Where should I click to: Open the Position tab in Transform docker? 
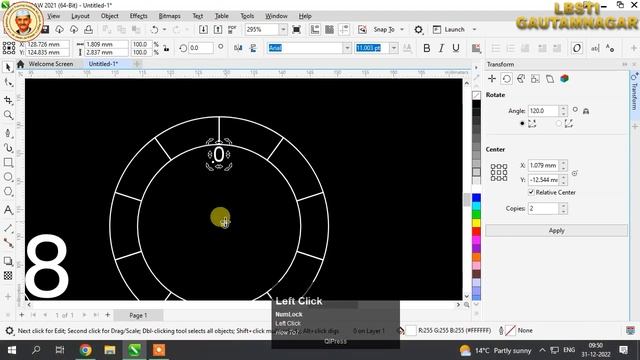[x=492, y=79]
